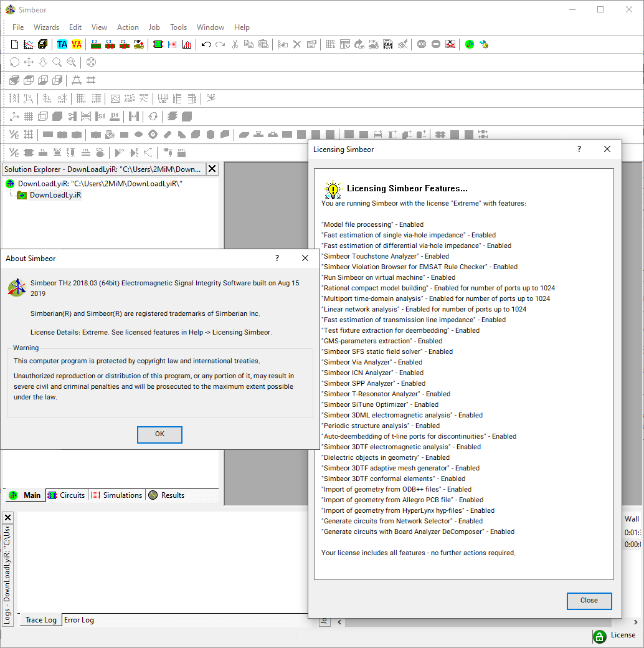
Task: Click the help question mark in About dialog
Action: (x=277, y=258)
